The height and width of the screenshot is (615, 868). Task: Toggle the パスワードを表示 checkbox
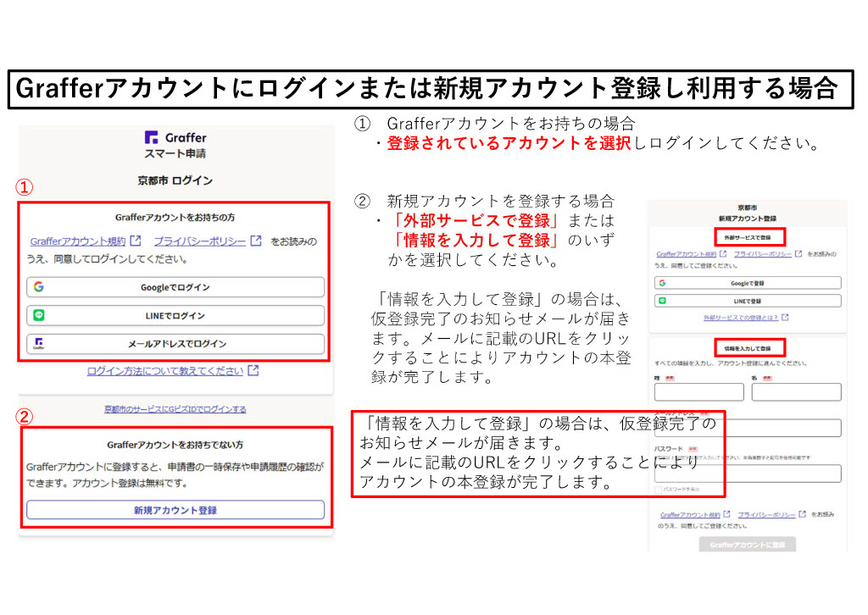[659, 490]
